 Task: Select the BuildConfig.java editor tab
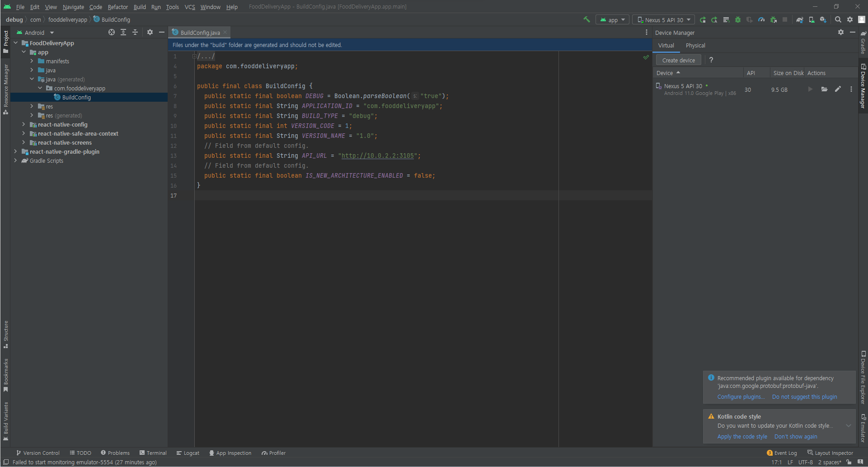click(200, 33)
